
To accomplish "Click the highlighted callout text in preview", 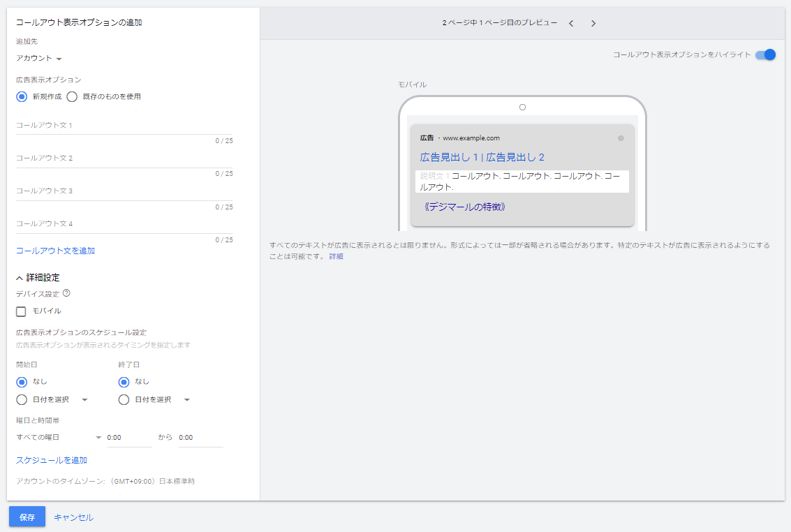I will [x=522, y=182].
